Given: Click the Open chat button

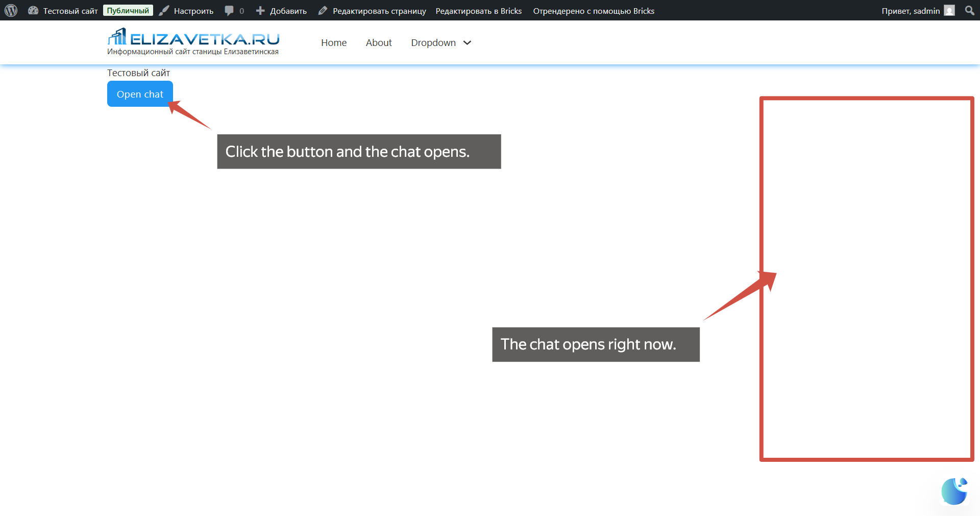Looking at the screenshot, I should click(x=140, y=94).
